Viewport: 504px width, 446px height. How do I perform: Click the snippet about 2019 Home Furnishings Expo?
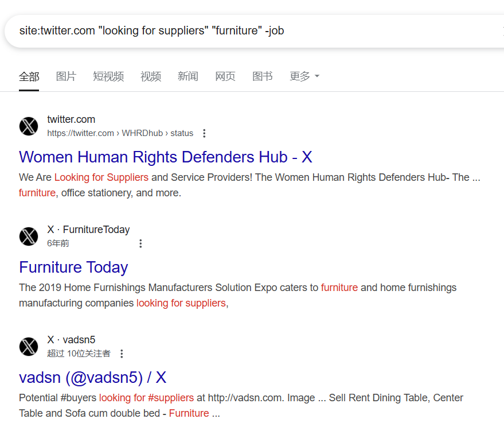coord(237,296)
